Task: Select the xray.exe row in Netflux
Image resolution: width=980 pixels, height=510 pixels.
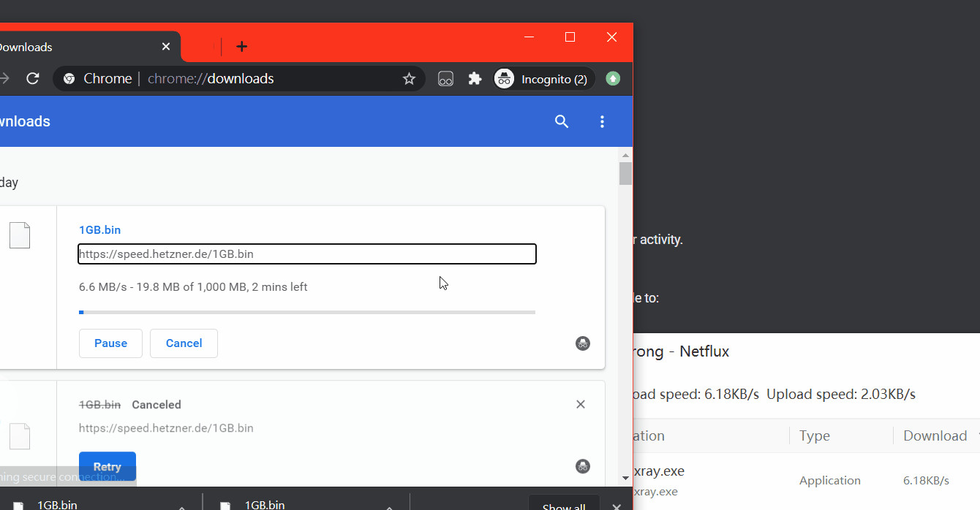Action: pos(807,480)
